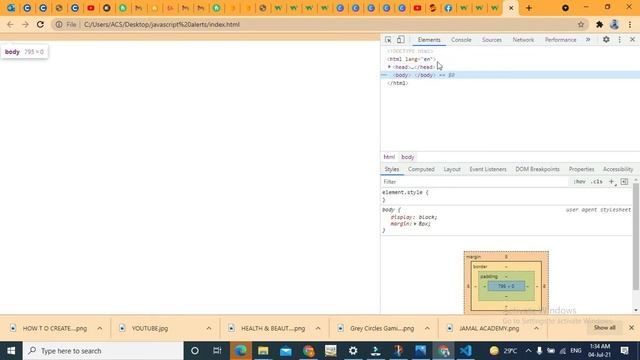This screenshot has width=640, height=360.
Task: Click html in the breadcrumb bar
Action: click(389, 157)
